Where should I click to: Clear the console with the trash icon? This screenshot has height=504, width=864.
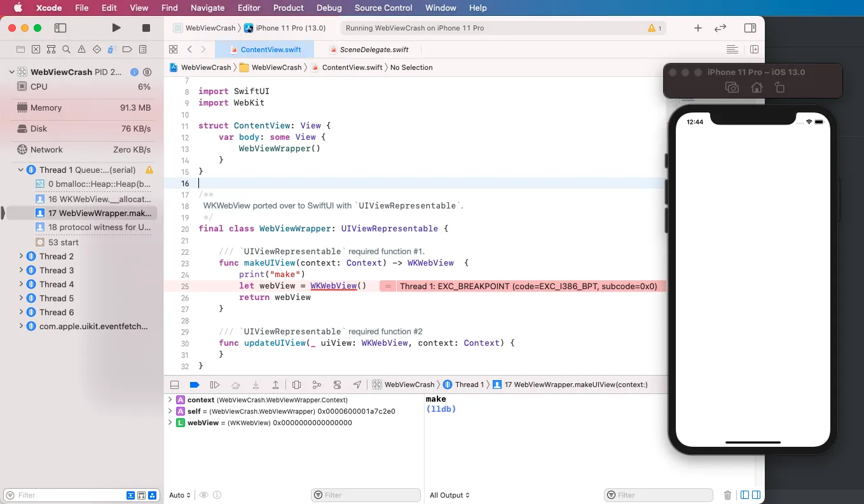(x=727, y=495)
